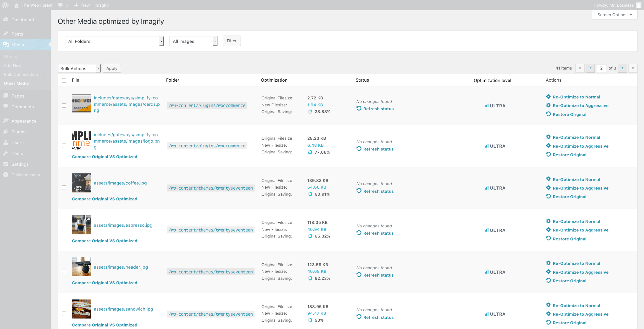Expand the Bulk Actions dropdown
The height and width of the screenshot is (329, 644).
(79, 69)
